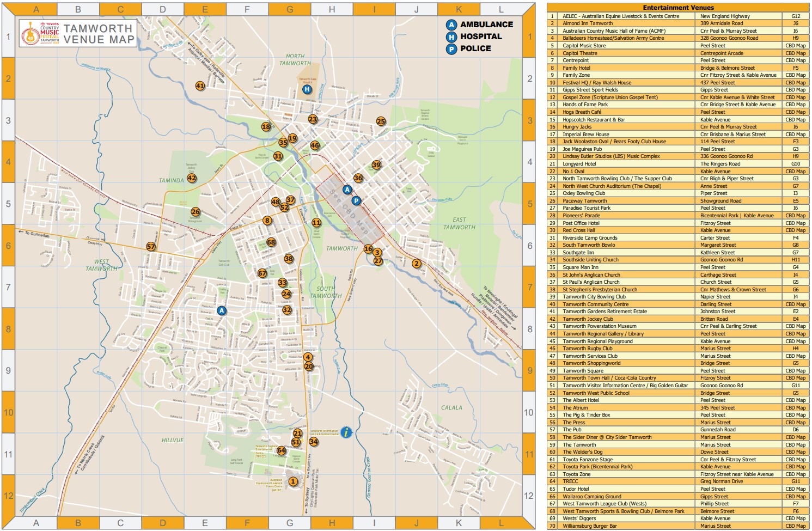Click the 'TAMINDA' suburb label
The height and width of the screenshot is (531, 812).
click(172, 181)
